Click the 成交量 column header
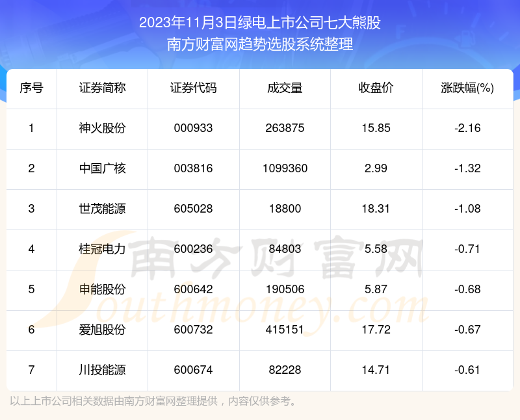Screen dimensions: 520x420 285,88
